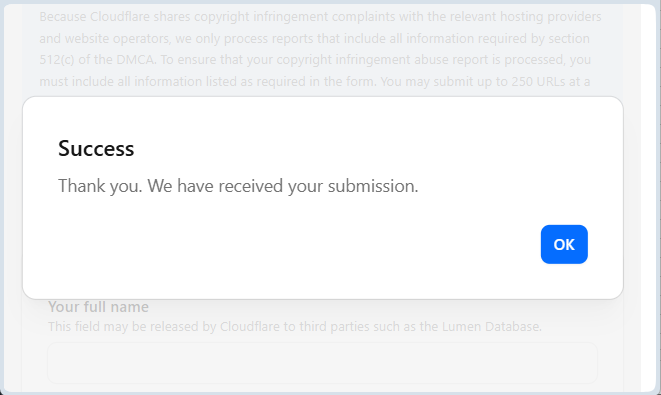
Task: Click 'Lumen Database' in the helper text
Action: [x=492, y=327]
